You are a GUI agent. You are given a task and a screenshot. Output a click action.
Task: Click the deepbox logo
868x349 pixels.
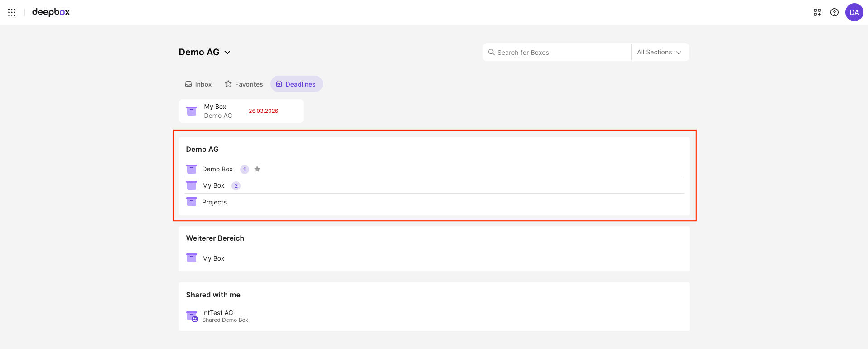coord(51,12)
